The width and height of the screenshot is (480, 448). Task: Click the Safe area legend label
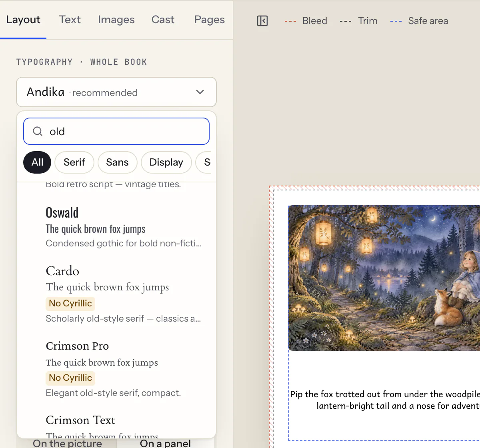coord(428,21)
